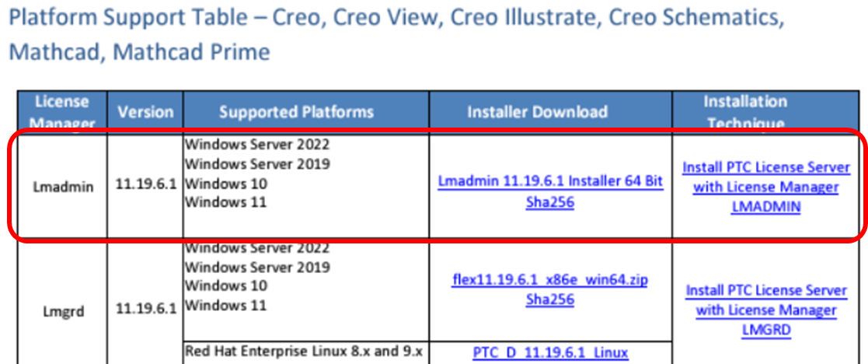Select the 11.19.6.1 version in the Lmadmin row
Viewport: 868px width, 364px height.
tap(145, 187)
